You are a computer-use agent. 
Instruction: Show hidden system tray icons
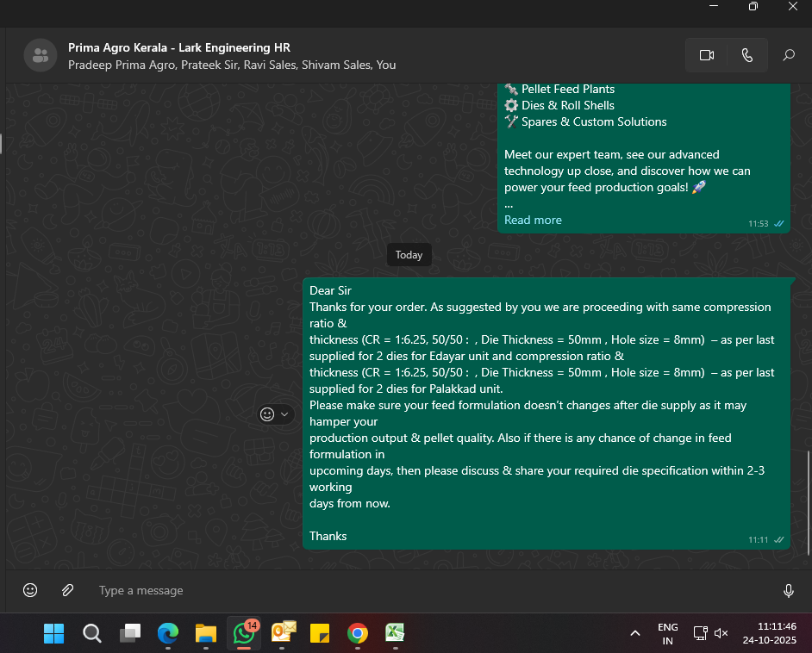(635, 633)
